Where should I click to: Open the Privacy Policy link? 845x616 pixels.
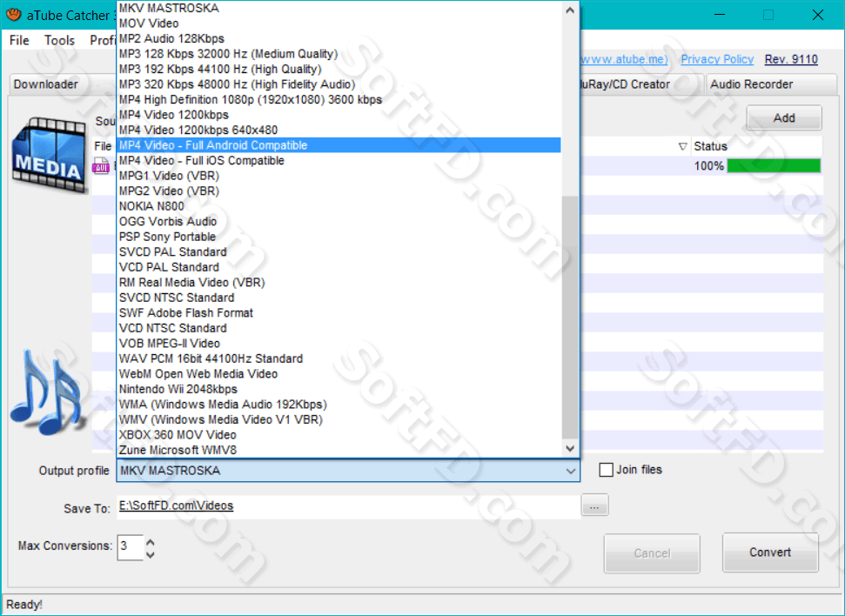click(x=717, y=59)
